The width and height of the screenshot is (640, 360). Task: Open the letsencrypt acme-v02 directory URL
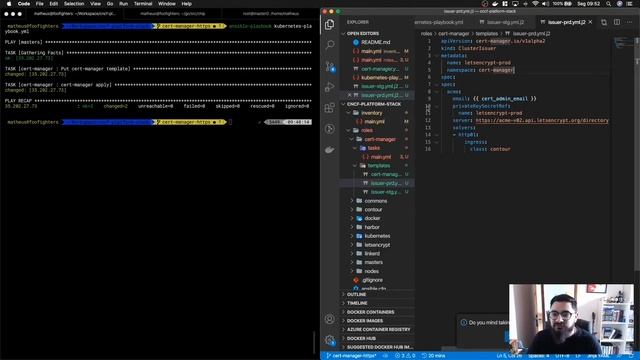point(542,120)
